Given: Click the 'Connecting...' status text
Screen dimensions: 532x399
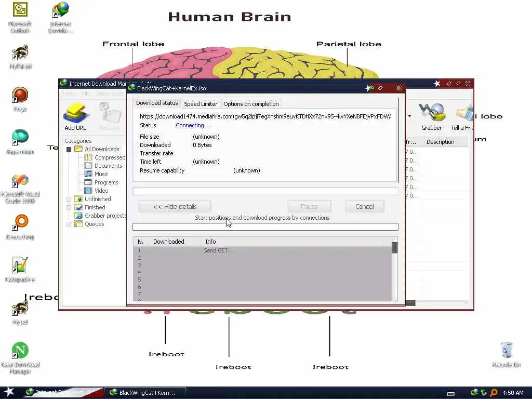Looking at the screenshot, I should 192,125.
